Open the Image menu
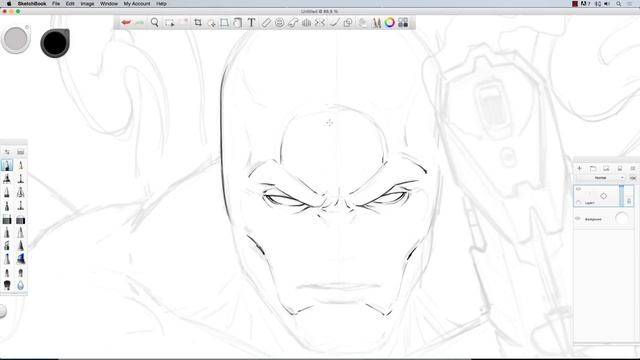The height and width of the screenshot is (360, 640). click(87, 4)
